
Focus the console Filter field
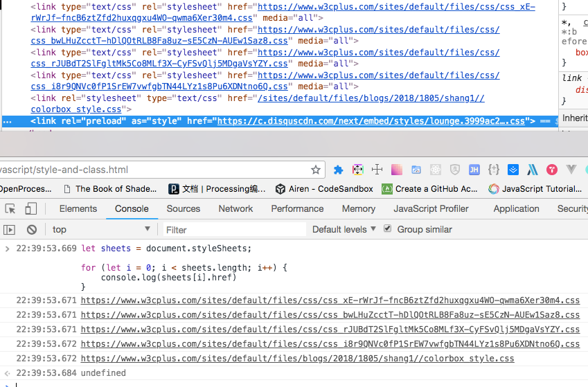click(234, 230)
